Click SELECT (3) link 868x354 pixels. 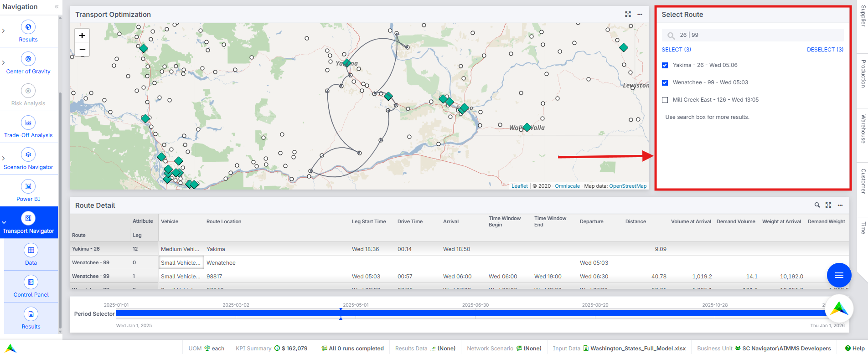(677, 50)
